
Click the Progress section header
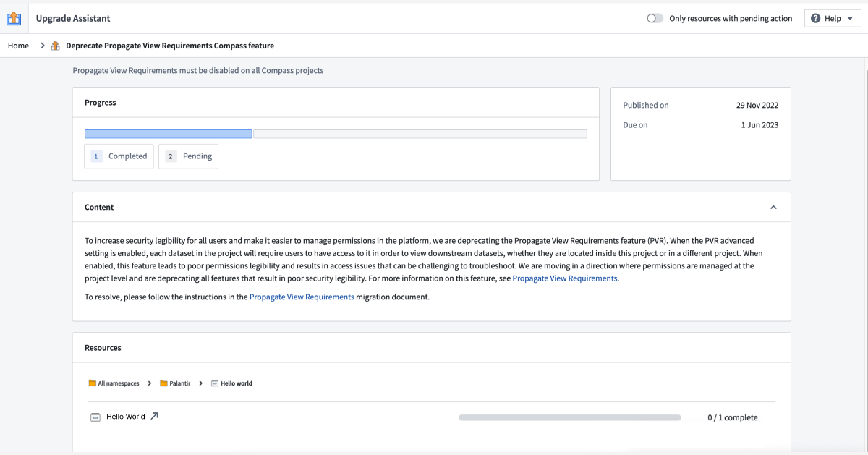point(101,103)
